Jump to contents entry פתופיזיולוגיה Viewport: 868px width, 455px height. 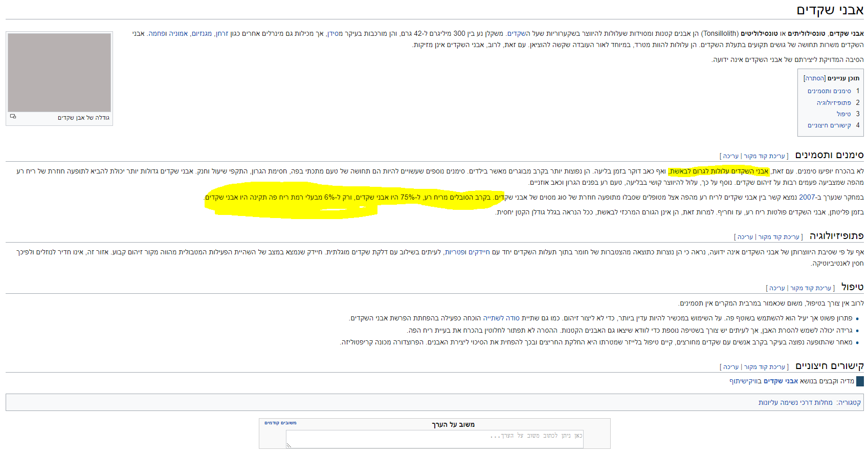coord(834,102)
